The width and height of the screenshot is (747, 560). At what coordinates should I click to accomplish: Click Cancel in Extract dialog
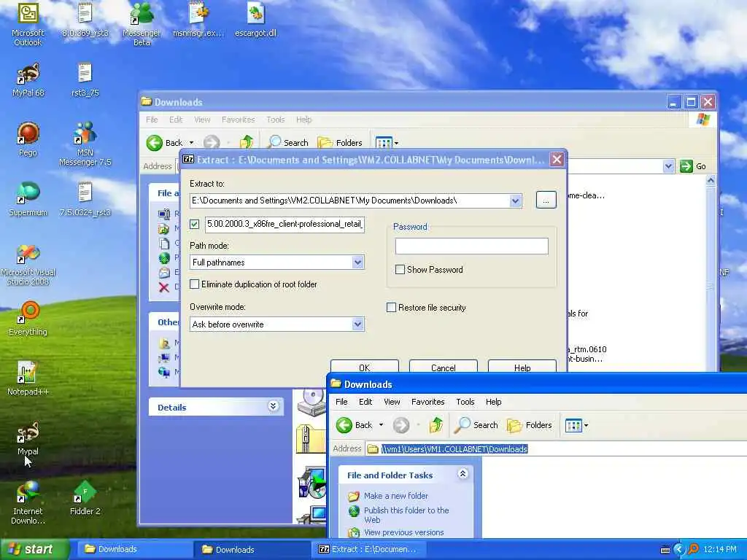pos(443,367)
